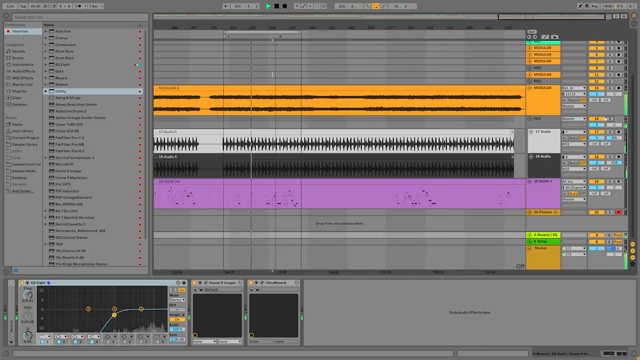This screenshot has height=360, width=640.
Task: Toggle browser preview headphone icon
Action: [16, 270]
